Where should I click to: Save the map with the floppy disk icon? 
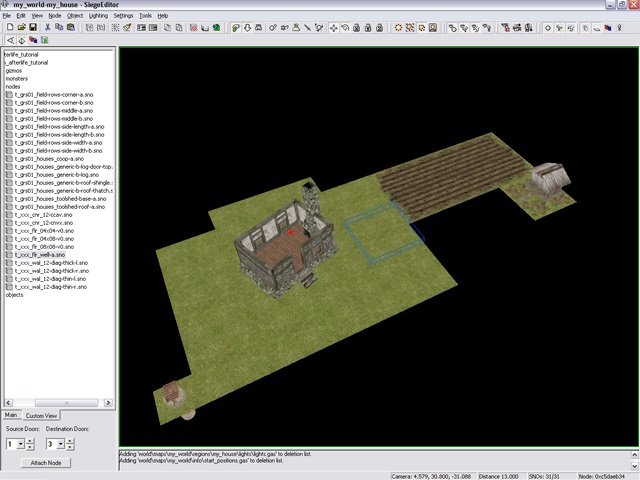click(x=32, y=27)
